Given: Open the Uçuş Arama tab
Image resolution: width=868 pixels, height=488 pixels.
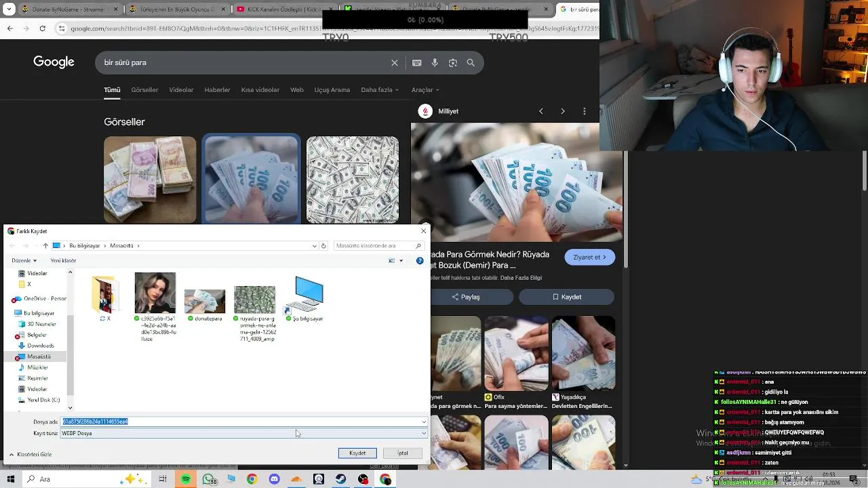Looking at the screenshot, I should (x=332, y=90).
